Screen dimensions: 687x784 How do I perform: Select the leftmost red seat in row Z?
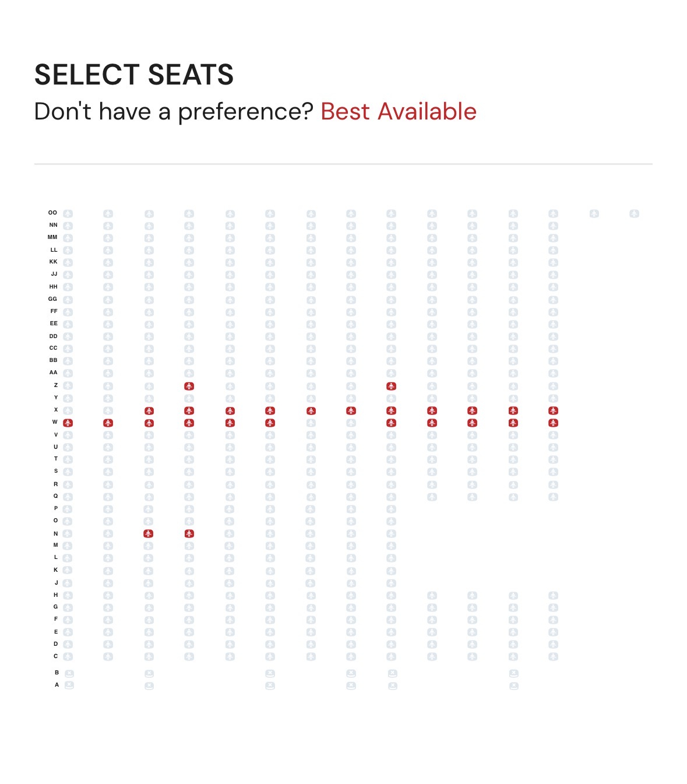189,386
